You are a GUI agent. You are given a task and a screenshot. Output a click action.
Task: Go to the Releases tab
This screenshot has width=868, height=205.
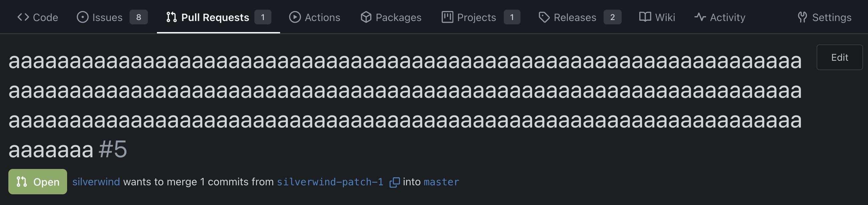(x=575, y=17)
